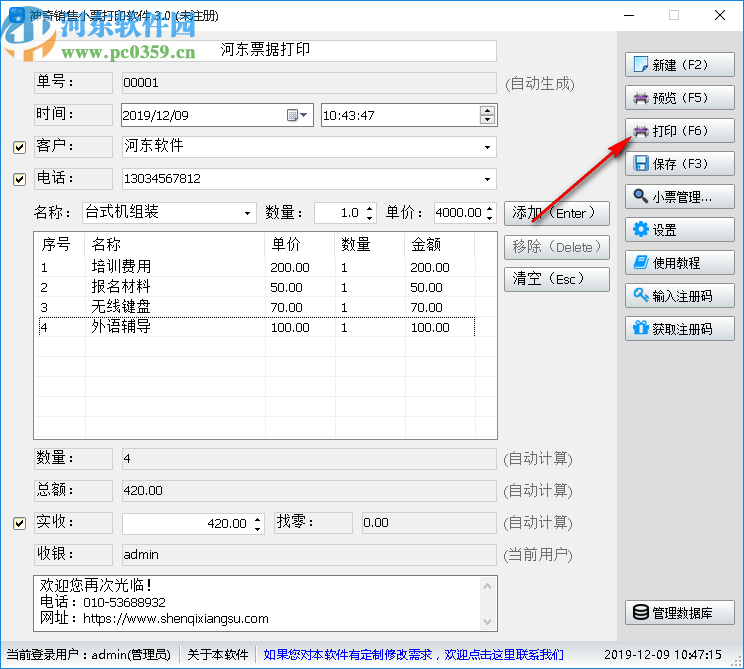
Task: Click the receipt title field 河东票据打印
Action: point(265,50)
